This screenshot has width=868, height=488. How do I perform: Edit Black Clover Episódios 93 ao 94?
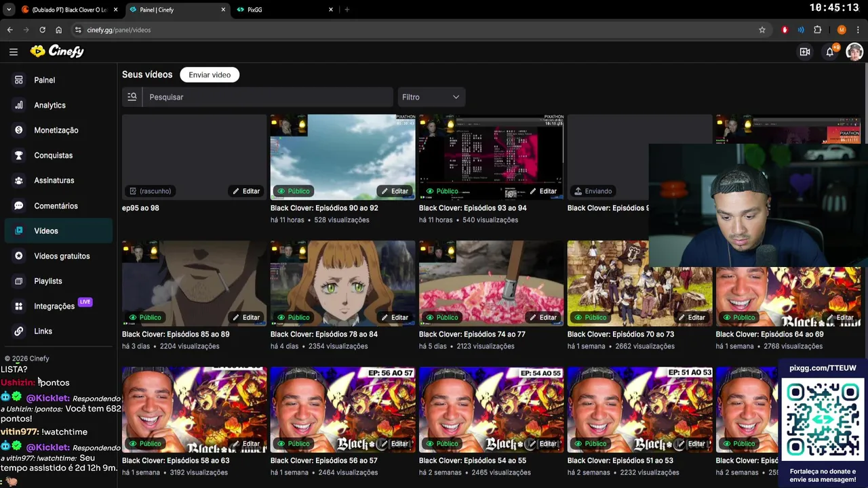coord(543,191)
